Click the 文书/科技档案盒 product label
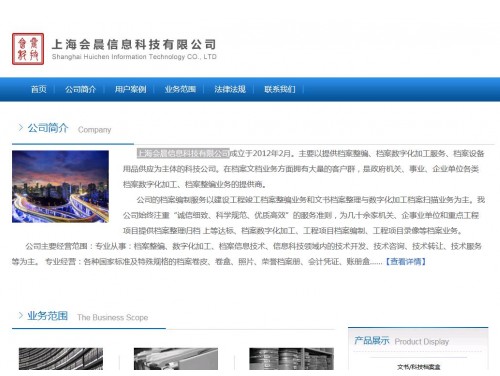The height and width of the screenshot is (376, 500). tap(419, 367)
